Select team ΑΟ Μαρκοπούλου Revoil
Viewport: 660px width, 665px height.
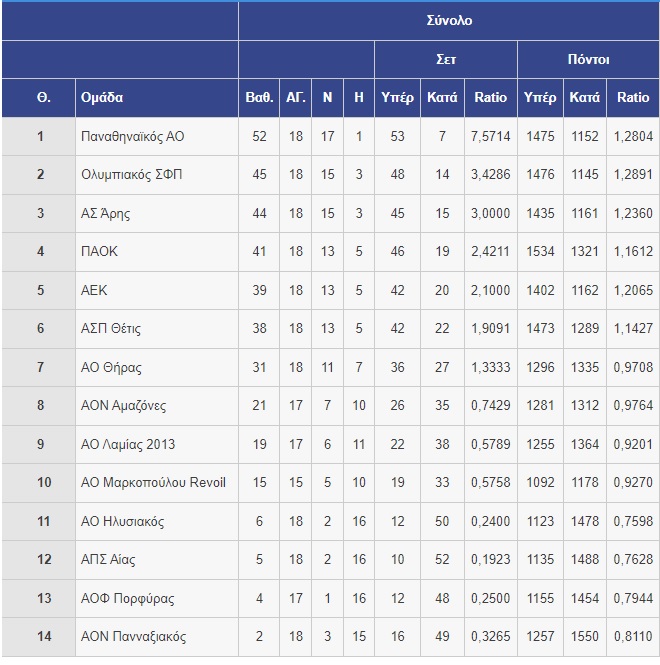coord(153,482)
